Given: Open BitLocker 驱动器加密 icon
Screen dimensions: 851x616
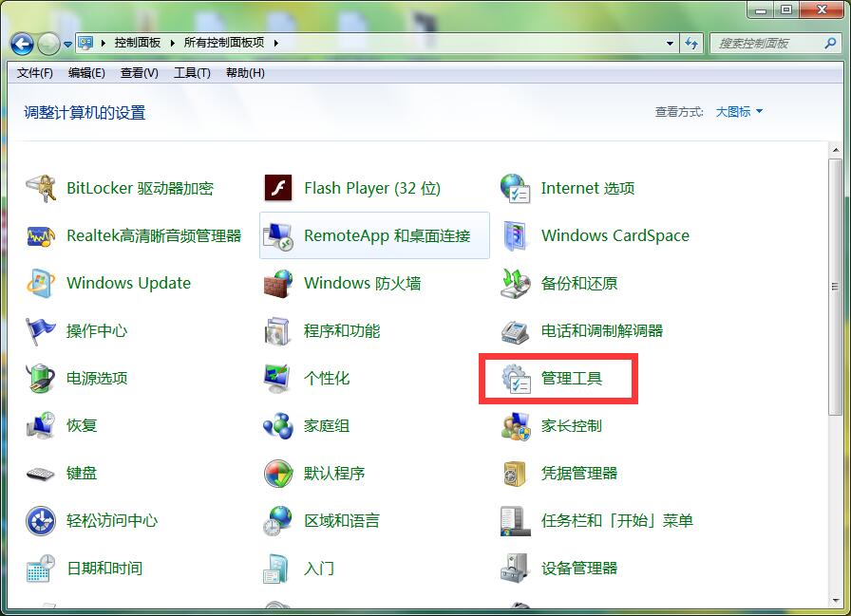Looking at the screenshot, I should 41,188.
